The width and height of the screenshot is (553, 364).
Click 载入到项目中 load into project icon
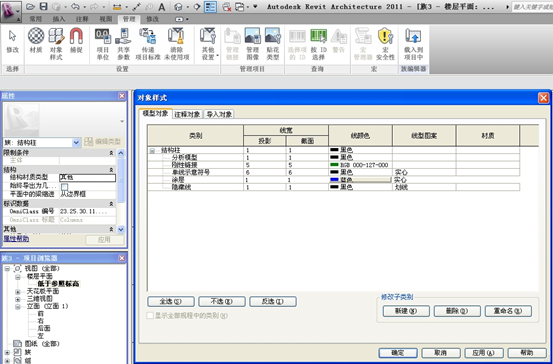click(x=413, y=44)
